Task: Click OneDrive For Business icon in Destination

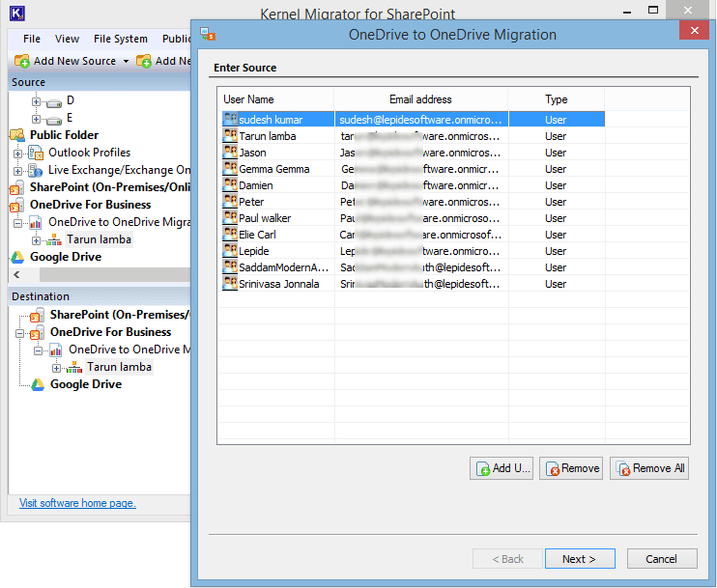Action: click(x=37, y=332)
